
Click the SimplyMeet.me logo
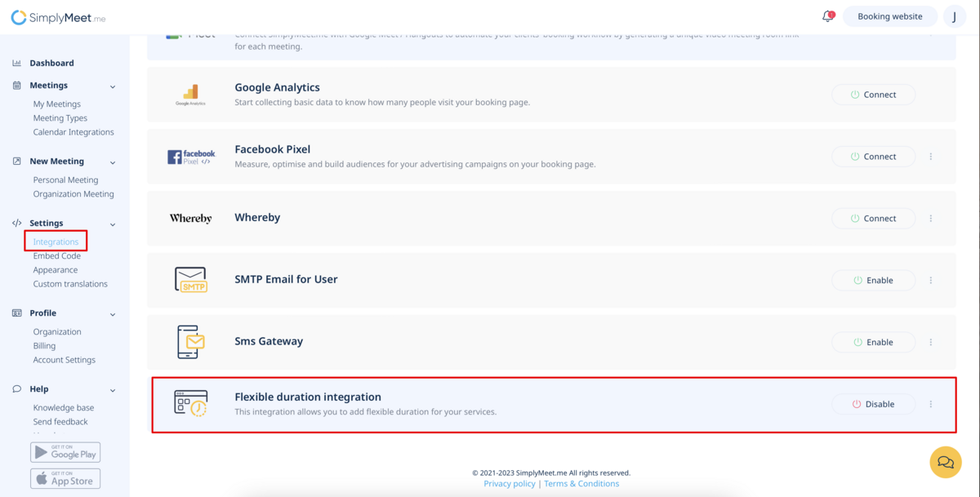pos(58,17)
